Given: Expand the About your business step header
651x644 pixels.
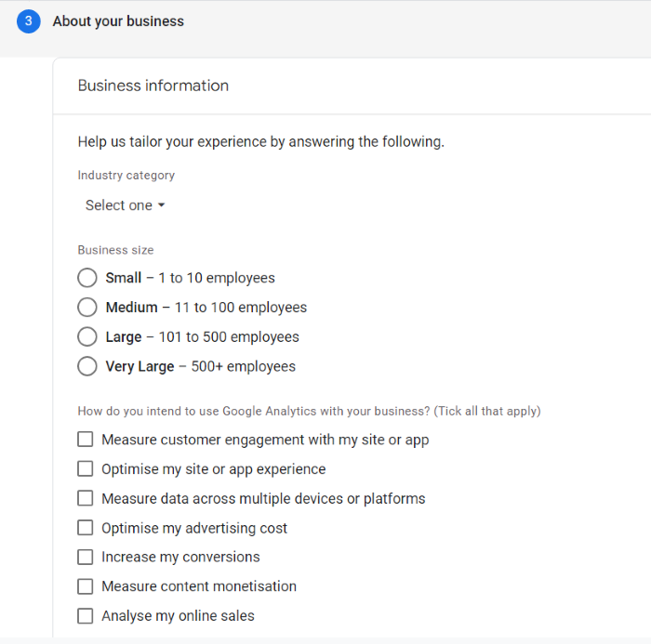Looking at the screenshot, I should click(x=118, y=21).
